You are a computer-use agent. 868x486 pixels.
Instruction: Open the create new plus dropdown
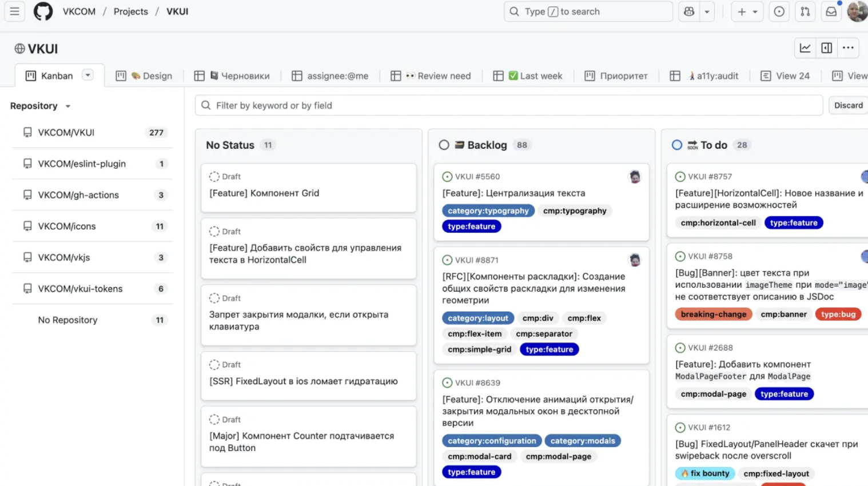pos(747,11)
